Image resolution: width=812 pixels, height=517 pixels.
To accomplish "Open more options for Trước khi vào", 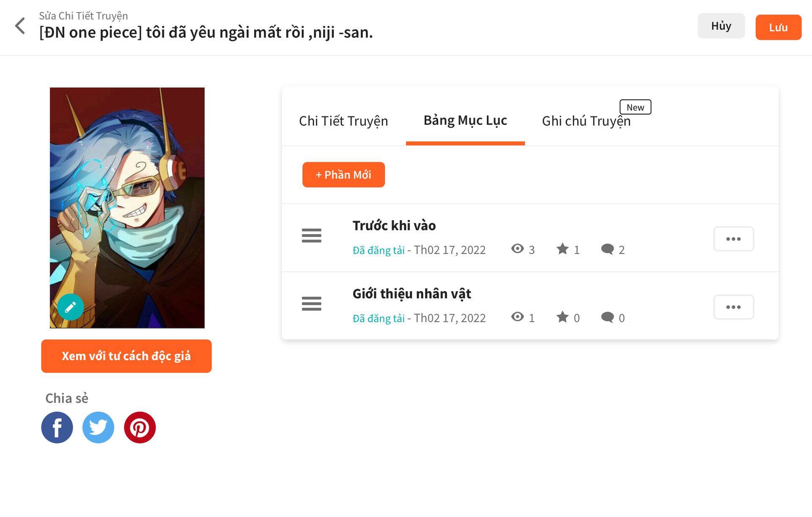I will pyautogui.click(x=733, y=239).
